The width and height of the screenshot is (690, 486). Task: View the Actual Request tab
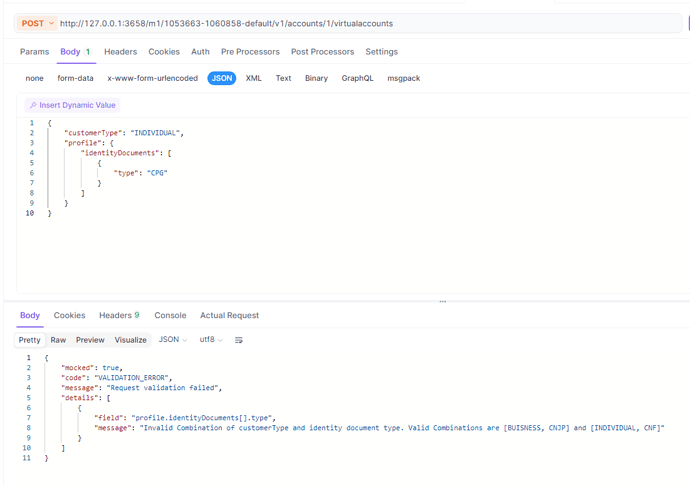pyautogui.click(x=229, y=316)
